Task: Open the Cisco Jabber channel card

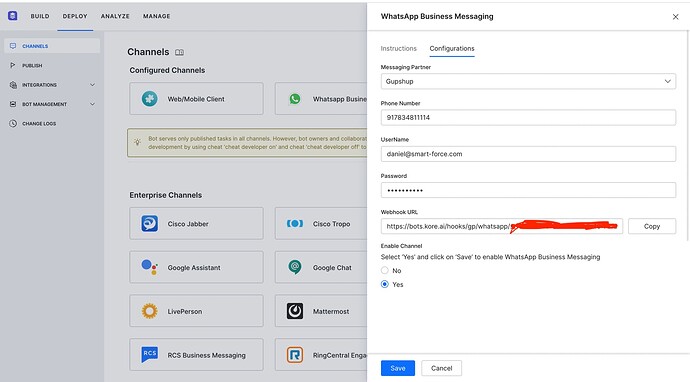Action: coord(196,224)
